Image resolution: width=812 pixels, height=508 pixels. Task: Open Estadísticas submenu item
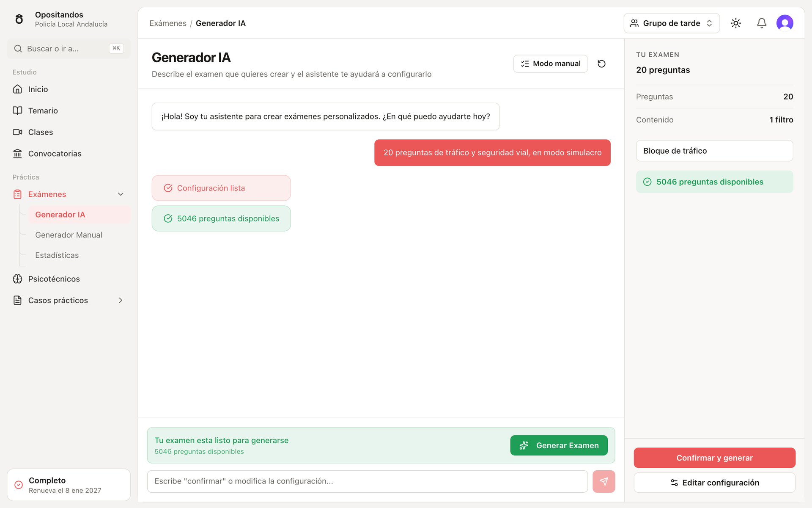point(80,255)
